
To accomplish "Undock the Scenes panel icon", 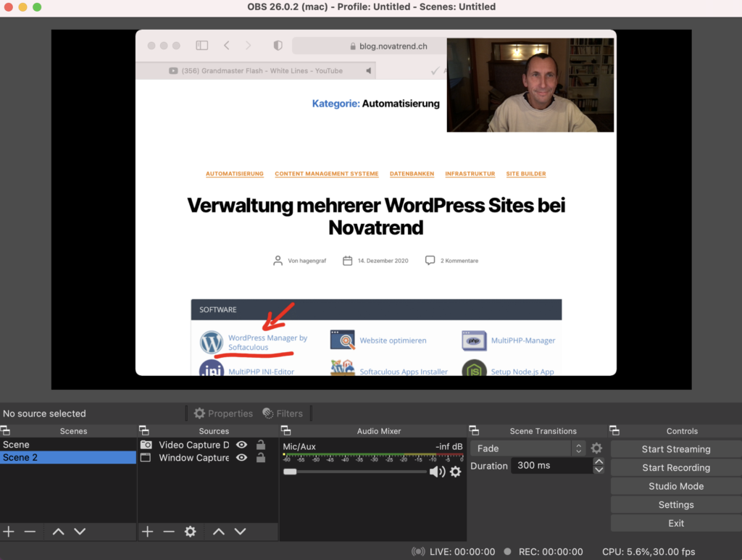I will point(5,430).
